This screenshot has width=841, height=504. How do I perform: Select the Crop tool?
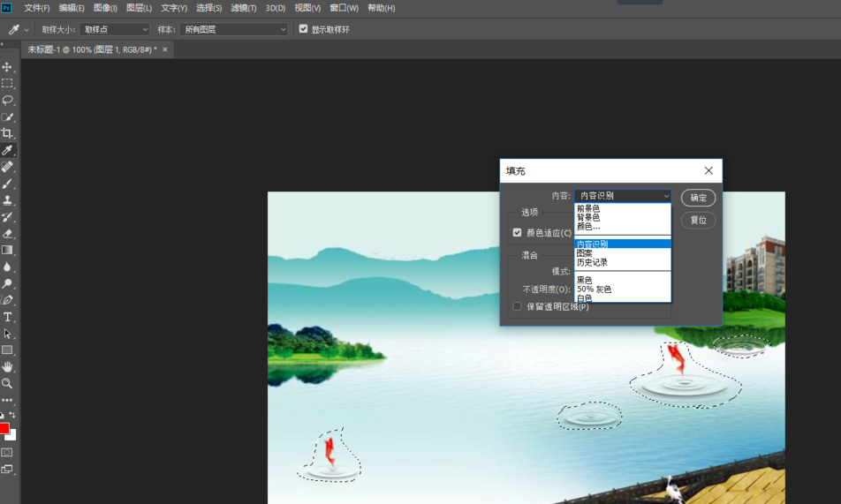[x=7, y=134]
